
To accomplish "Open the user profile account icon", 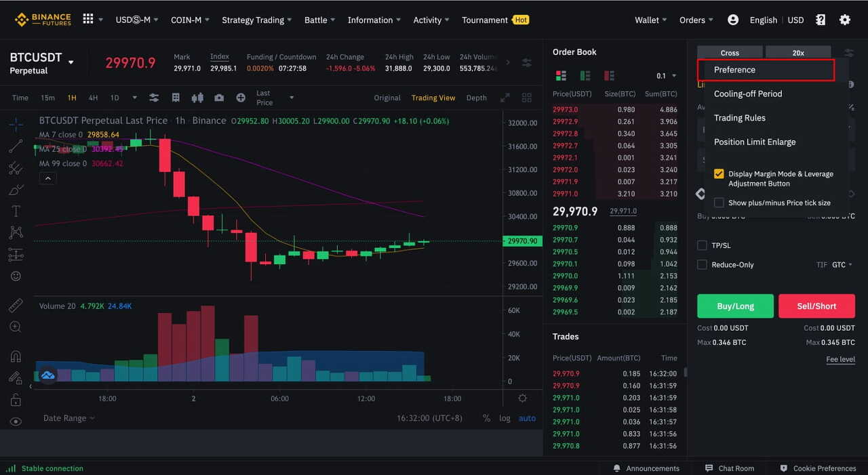I will click(x=733, y=20).
